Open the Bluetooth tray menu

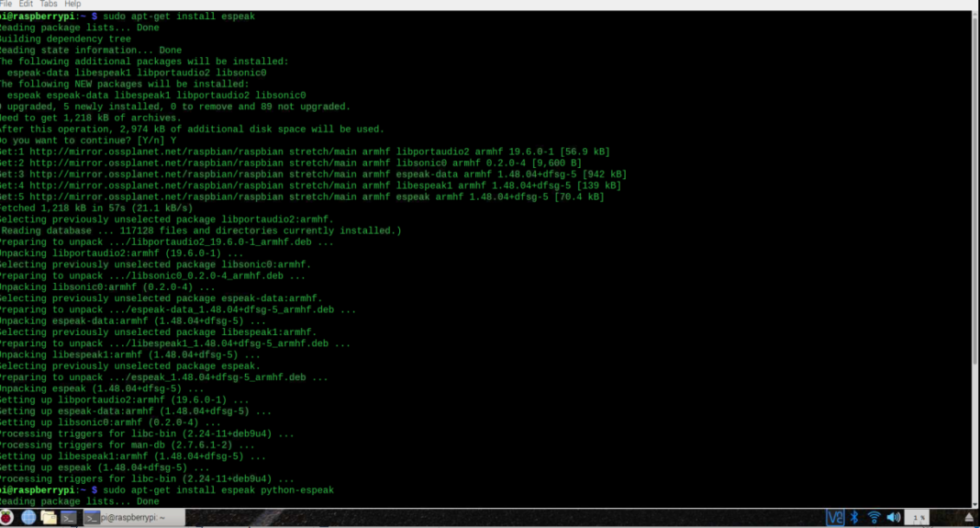(x=854, y=518)
